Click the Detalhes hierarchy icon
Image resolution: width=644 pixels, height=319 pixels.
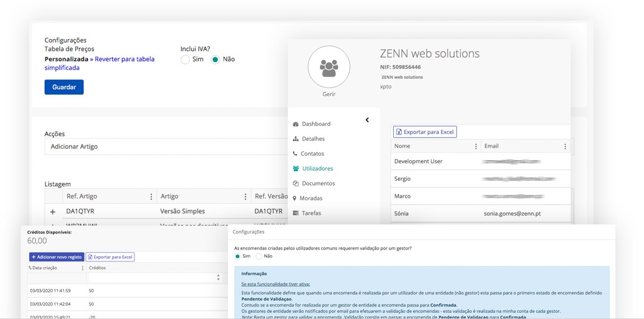(x=296, y=139)
